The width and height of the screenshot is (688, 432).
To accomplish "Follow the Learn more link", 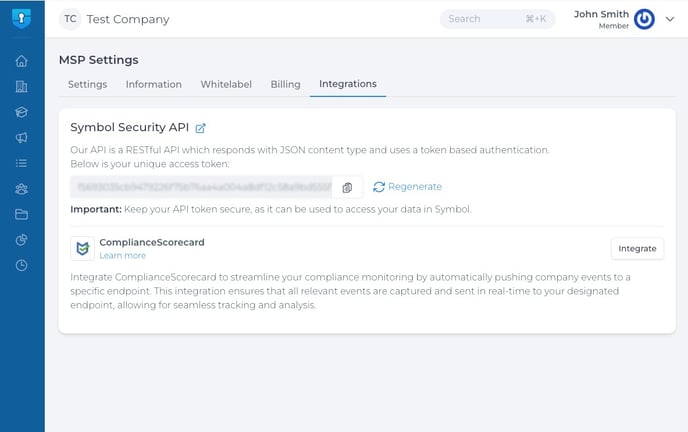I will click(122, 256).
